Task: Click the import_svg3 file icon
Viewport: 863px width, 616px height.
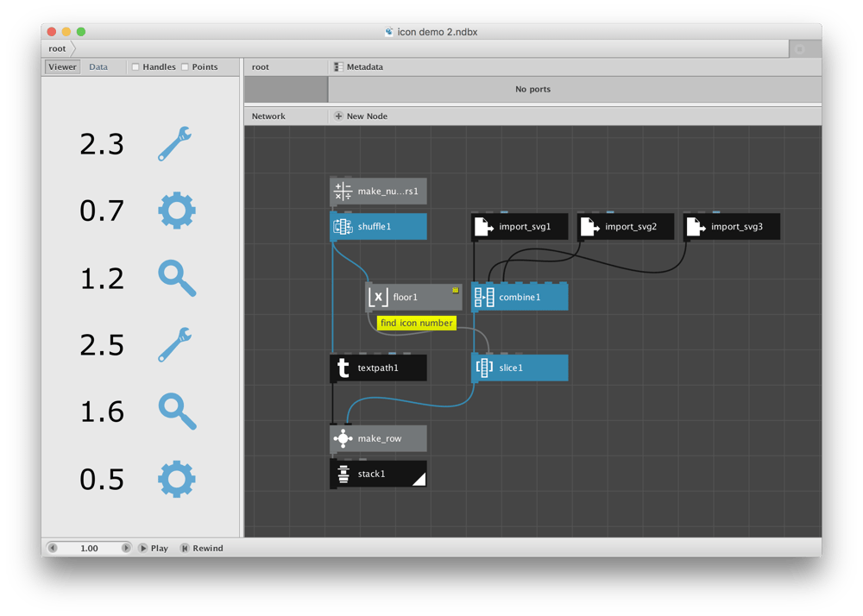Action: (x=696, y=227)
